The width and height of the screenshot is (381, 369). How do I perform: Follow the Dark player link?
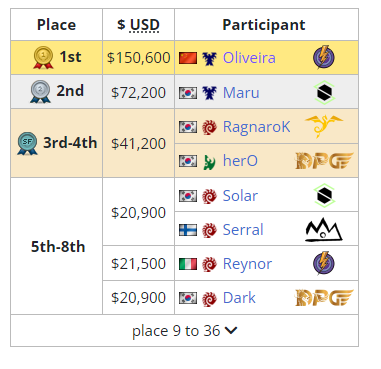[239, 298]
